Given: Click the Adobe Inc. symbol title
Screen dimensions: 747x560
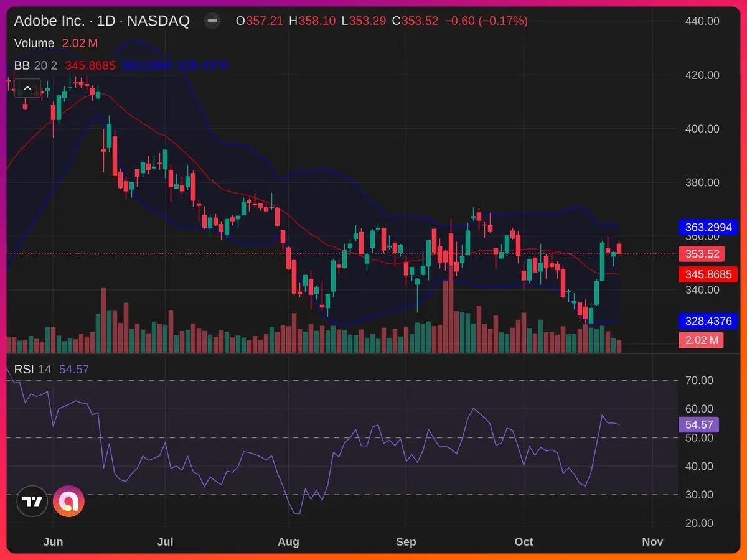Looking at the screenshot, I should click(102, 21).
